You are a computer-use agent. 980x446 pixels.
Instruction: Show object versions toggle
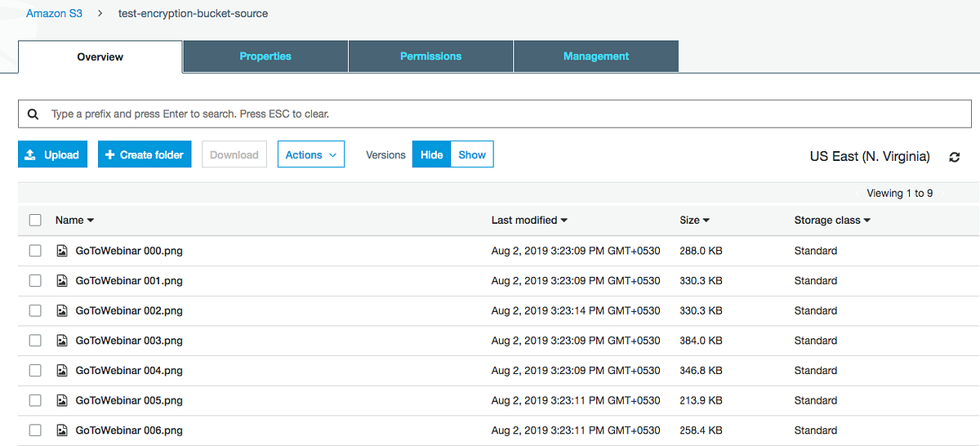pyautogui.click(x=472, y=154)
